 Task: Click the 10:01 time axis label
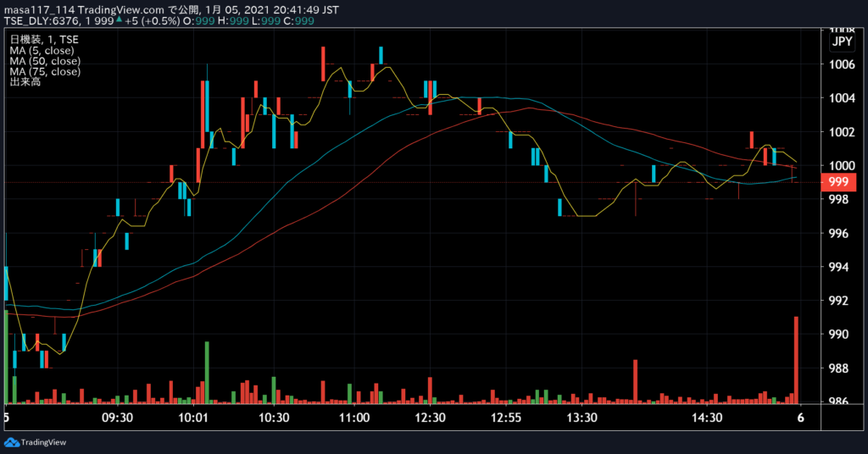point(192,418)
